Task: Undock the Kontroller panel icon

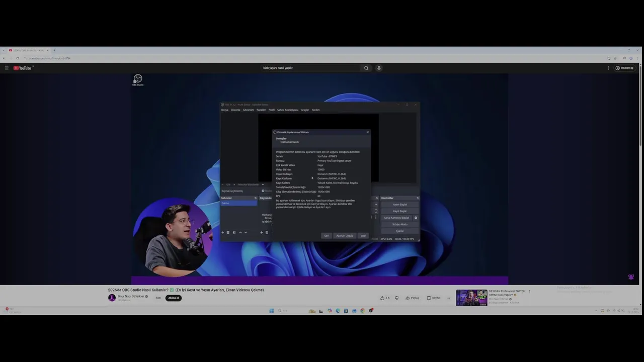Action: click(x=418, y=198)
